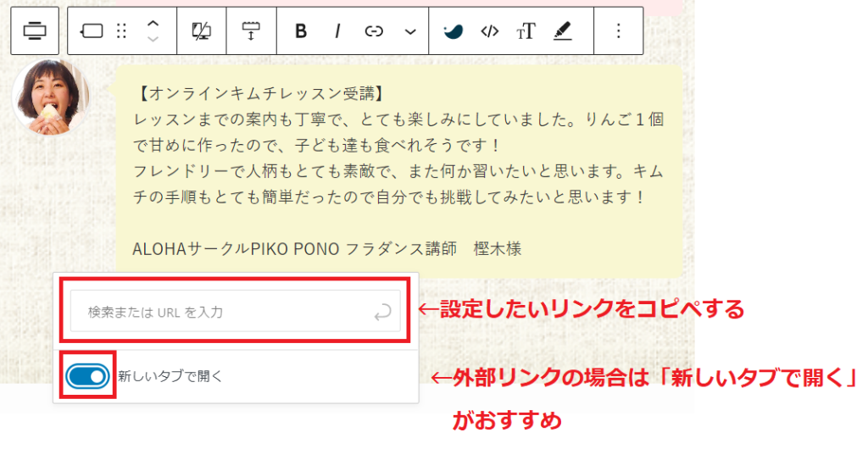
Task: Expand the more rich text controls dropdown
Action: click(410, 31)
